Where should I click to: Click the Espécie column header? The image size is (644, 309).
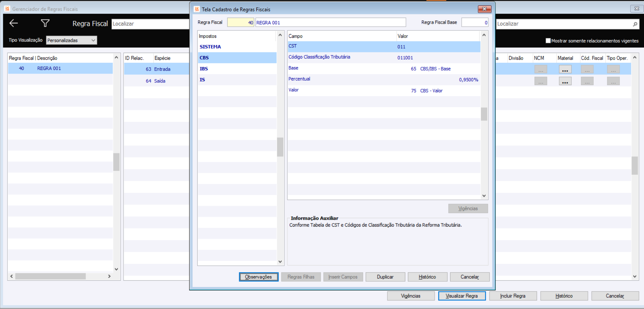(171, 58)
